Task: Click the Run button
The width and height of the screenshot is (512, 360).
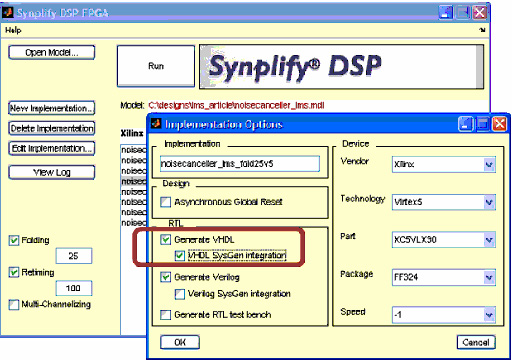Action: click(156, 66)
